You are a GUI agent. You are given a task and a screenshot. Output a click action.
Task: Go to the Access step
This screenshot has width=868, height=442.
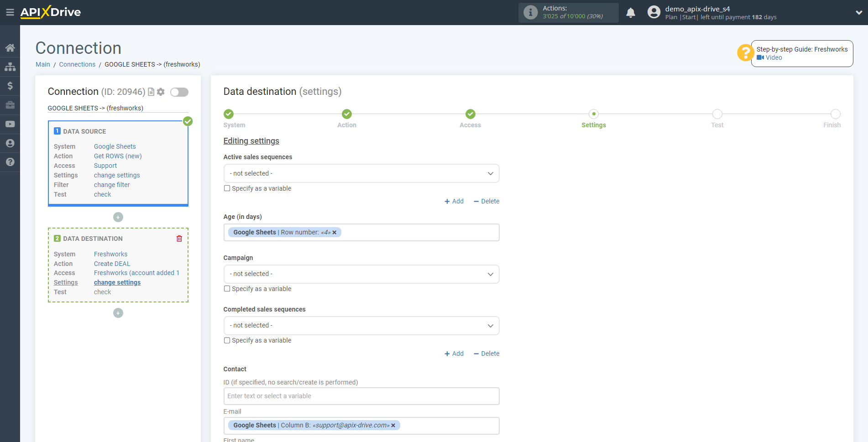(x=471, y=114)
